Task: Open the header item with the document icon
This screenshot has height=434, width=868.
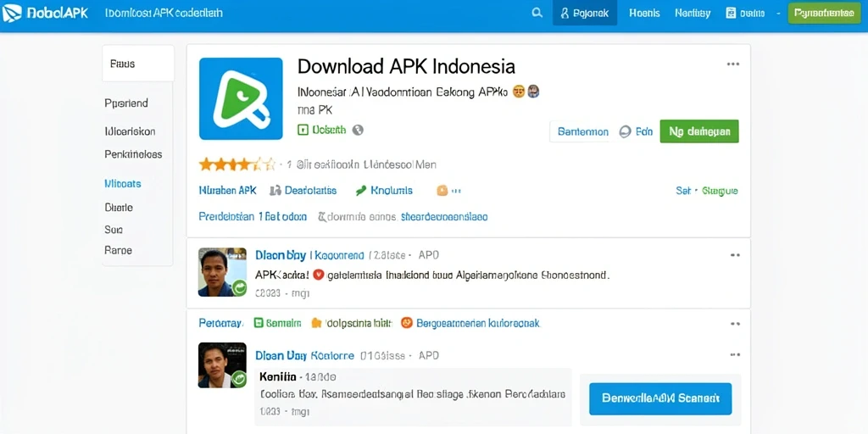Action: click(x=745, y=14)
